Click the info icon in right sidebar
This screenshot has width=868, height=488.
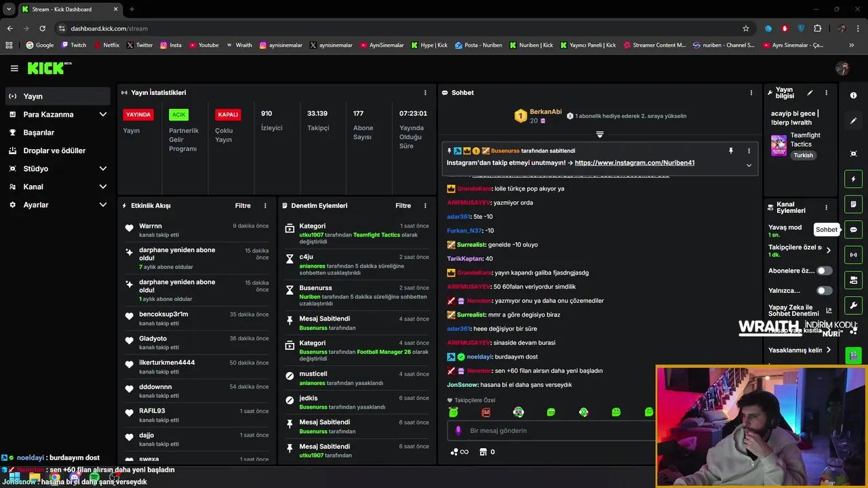tap(853, 96)
